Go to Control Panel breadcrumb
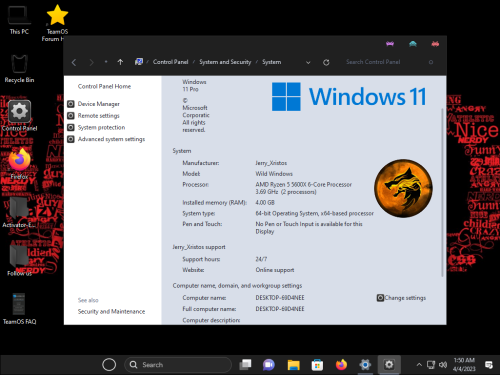The width and height of the screenshot is (500, 375). click(170, 62)
